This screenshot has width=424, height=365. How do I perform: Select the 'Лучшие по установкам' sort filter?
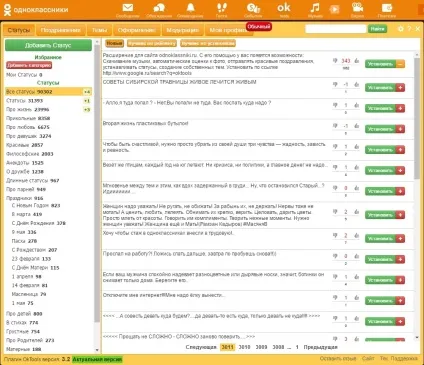click(208, 43)
